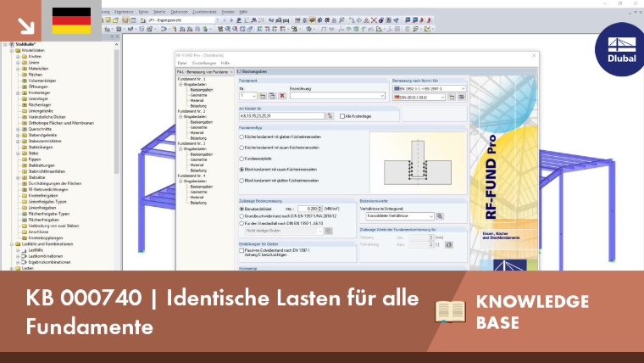Tick the Passiven Erdwiderstand checkbox

(x=241, y=250)
